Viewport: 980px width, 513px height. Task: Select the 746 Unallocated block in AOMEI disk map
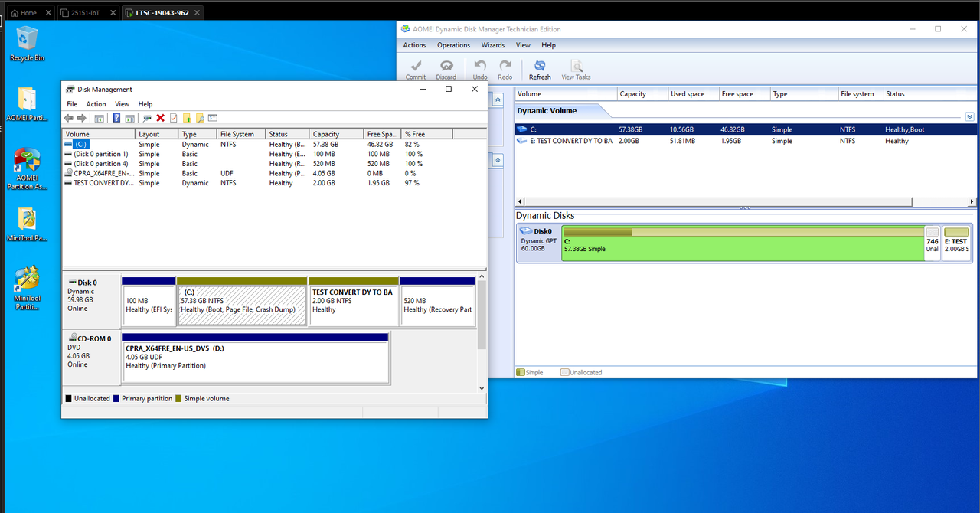pos(933,243)
